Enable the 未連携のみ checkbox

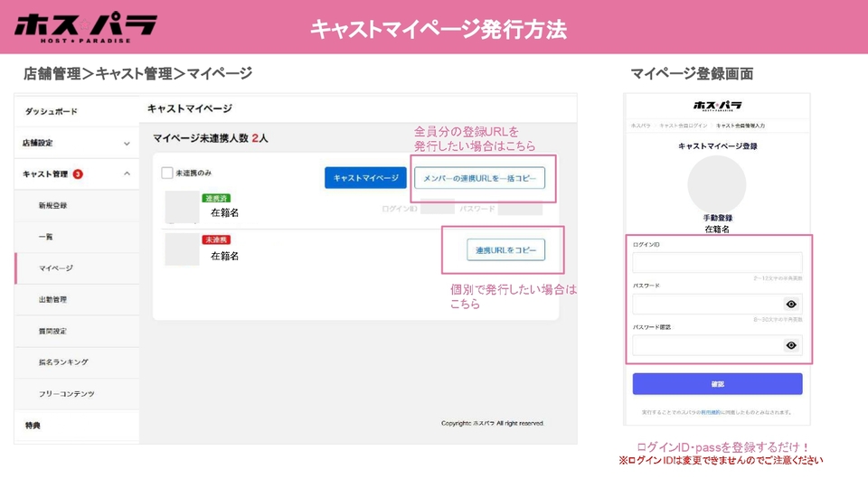[167, 173]
